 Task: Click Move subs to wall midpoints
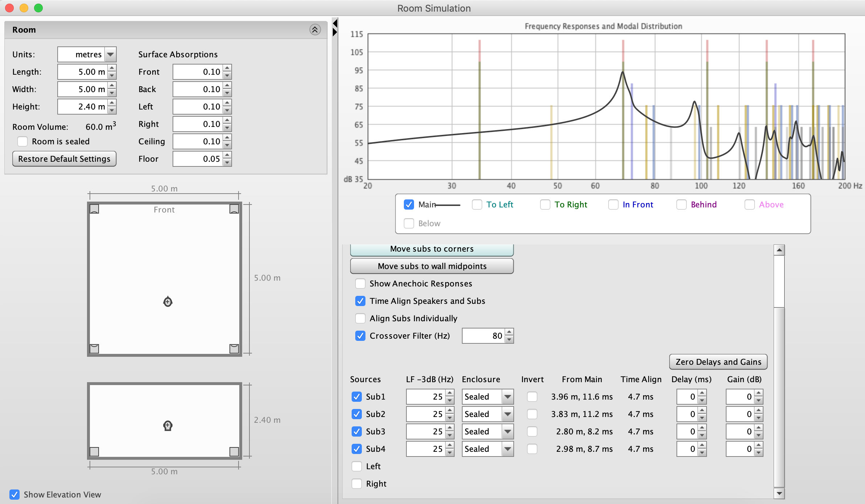[x=432, y=266]
